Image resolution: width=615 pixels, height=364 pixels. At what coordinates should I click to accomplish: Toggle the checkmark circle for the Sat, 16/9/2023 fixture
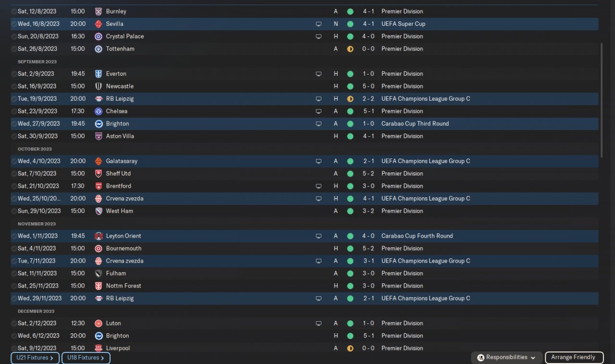(14, 86)
